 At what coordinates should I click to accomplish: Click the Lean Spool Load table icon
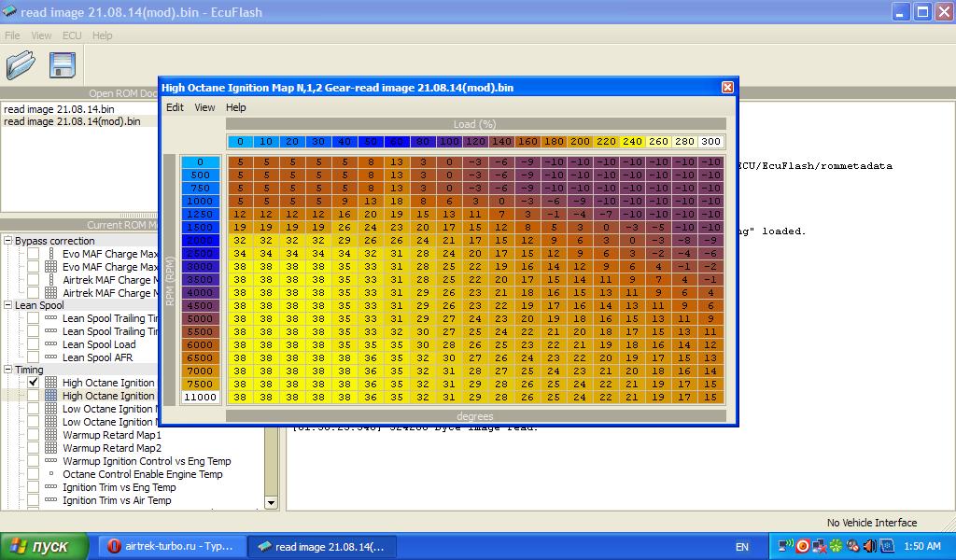(50, 344)
